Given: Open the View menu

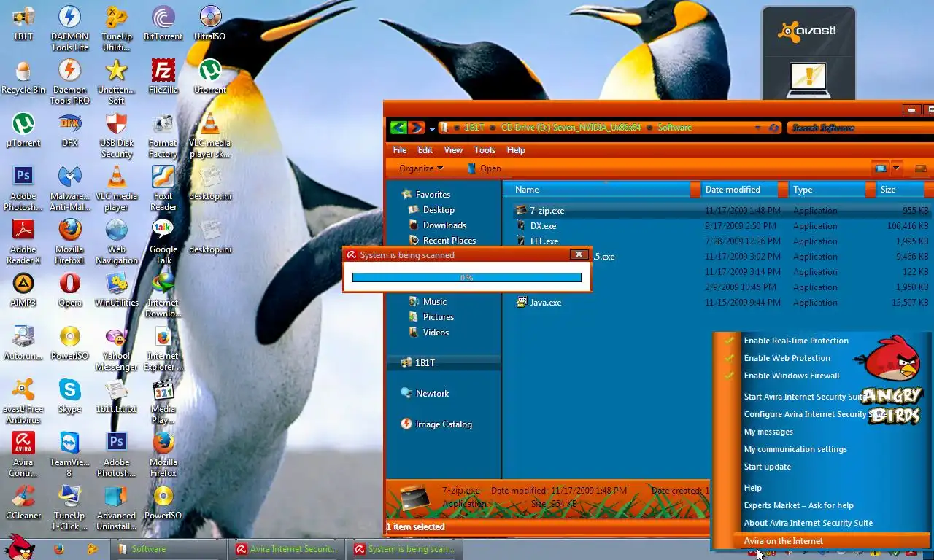Looking at the screenshot, I should 453,150.
